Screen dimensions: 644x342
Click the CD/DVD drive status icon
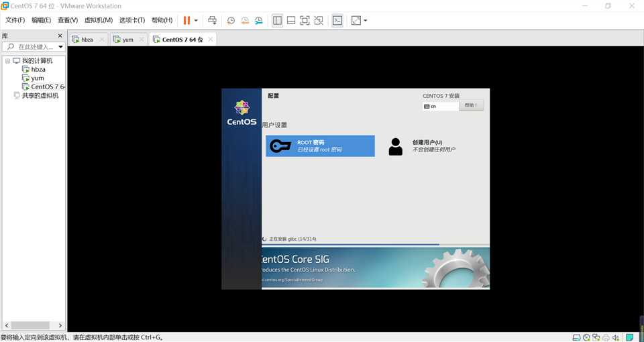pyautogui.click(x=586, y=337)
